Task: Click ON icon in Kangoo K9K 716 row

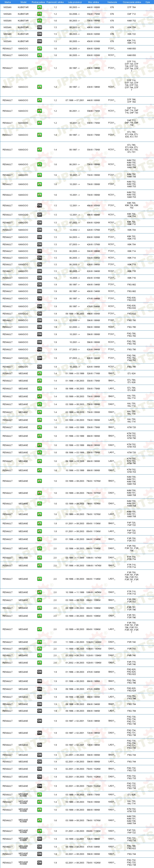Action: [40, 278]
